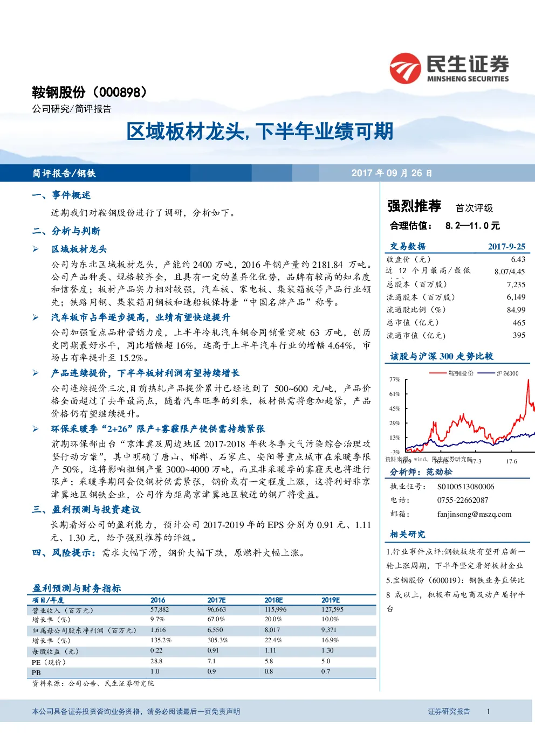Click the 2019E revenue cell 127,595
The width and height of the screenshot is (535, 756).
pyautogui.click(x=332, y=609)
